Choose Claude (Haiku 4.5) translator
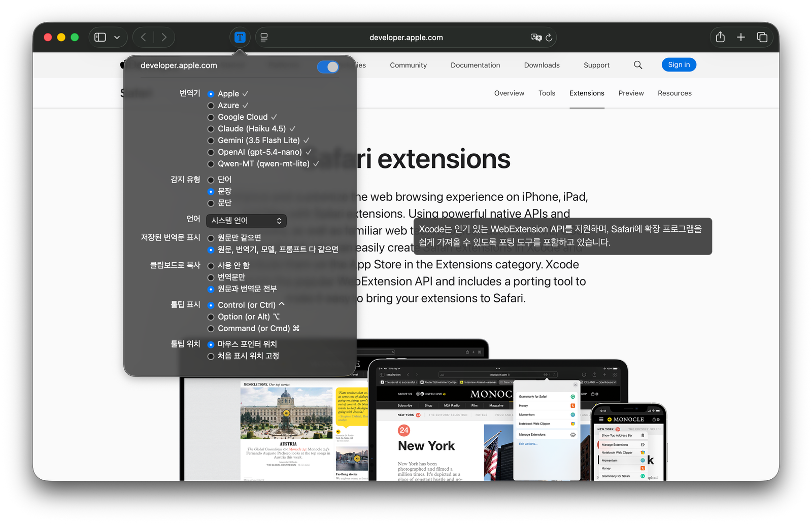This screenshot has width=812, height=524. coord(251,129)
